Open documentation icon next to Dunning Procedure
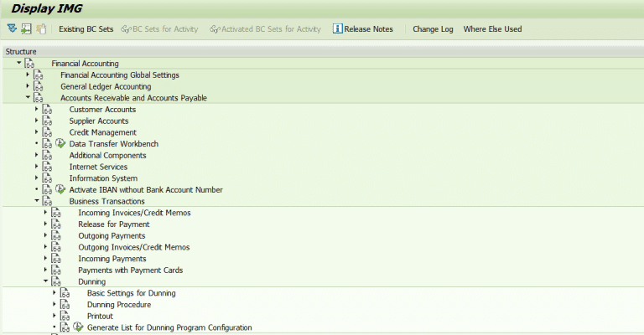The height and width of the screenshot is (335, 644). [x=65, y=305]
